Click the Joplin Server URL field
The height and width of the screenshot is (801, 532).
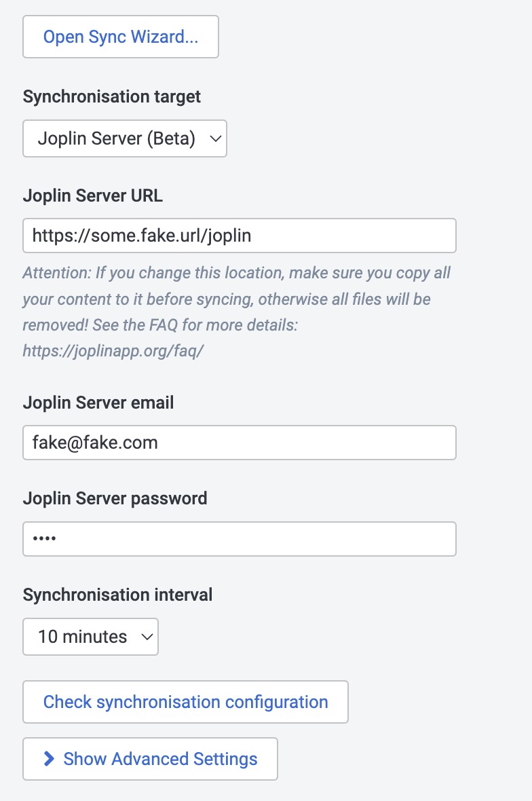[x=239, y=236]
